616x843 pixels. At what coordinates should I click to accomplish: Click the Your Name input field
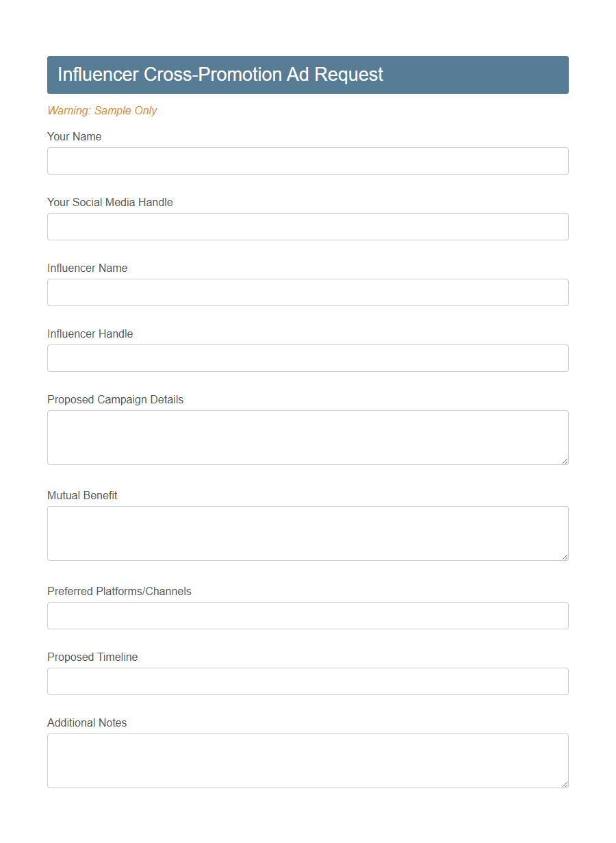coord(307,161)
